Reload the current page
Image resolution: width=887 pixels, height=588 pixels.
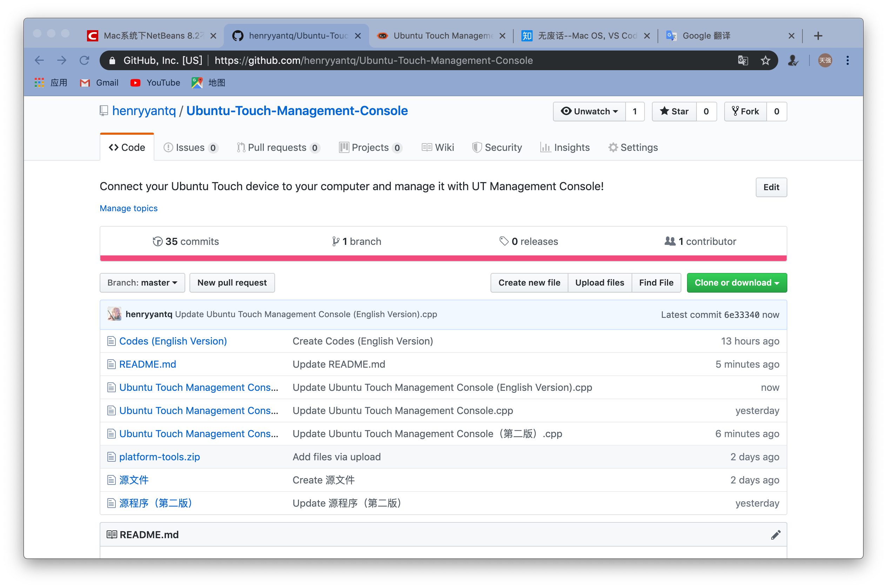pos(85,60)
